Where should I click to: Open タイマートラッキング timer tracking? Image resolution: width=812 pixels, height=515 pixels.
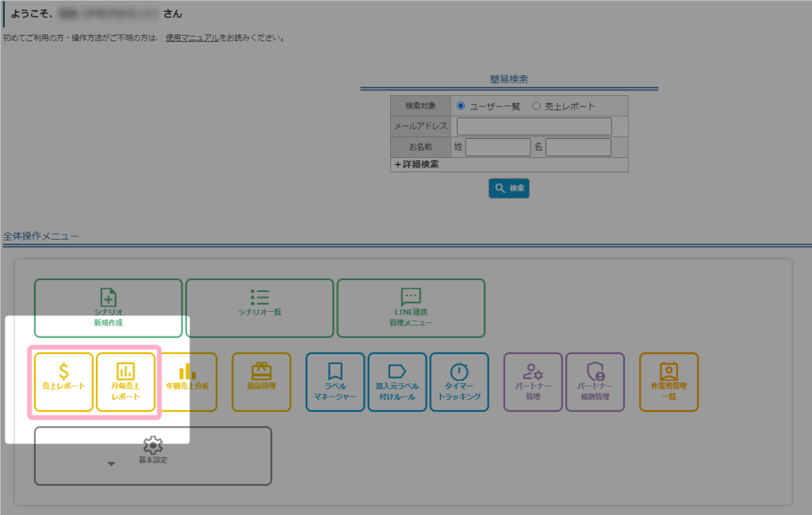[460, 382]
